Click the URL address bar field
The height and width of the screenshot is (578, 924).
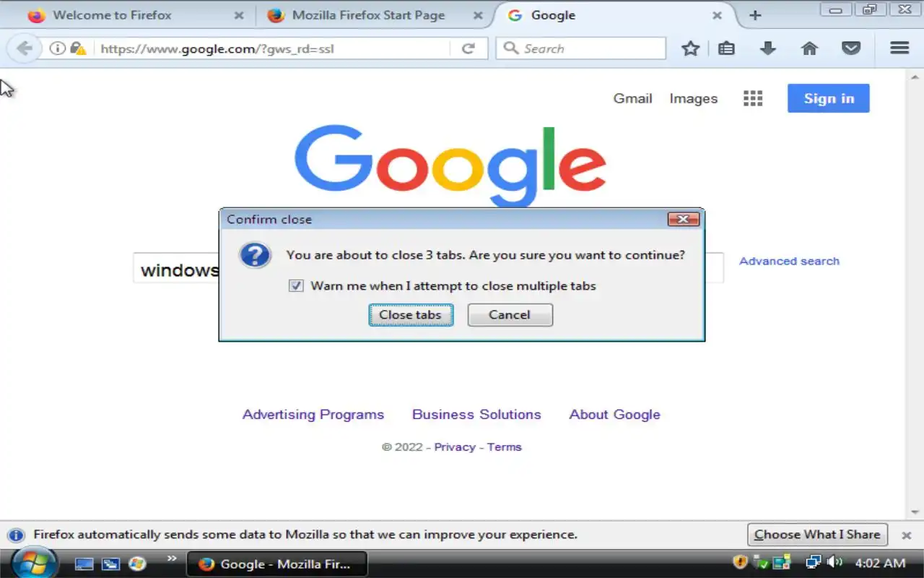tap(273, 48)
